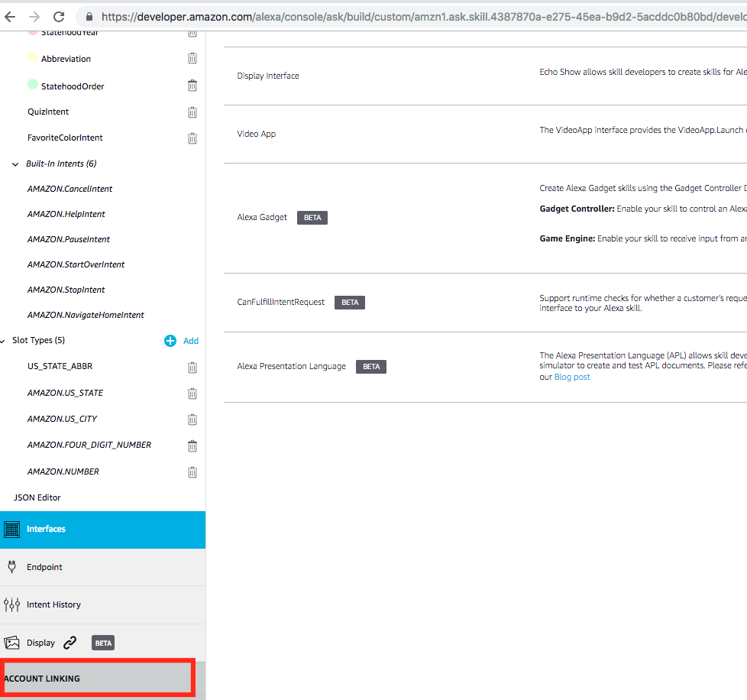
Task: Delete the Abbreviation slot with trash icon
Action: point(192,59)
